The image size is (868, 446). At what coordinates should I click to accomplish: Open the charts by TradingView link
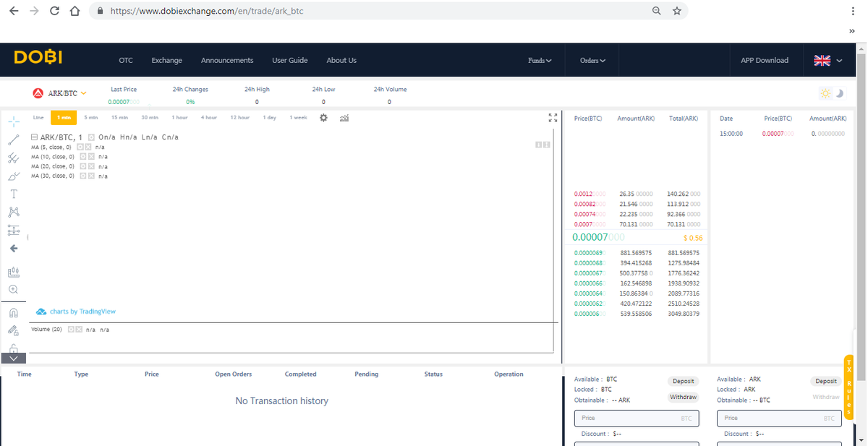pyautogui.click(x=82, y=311)
